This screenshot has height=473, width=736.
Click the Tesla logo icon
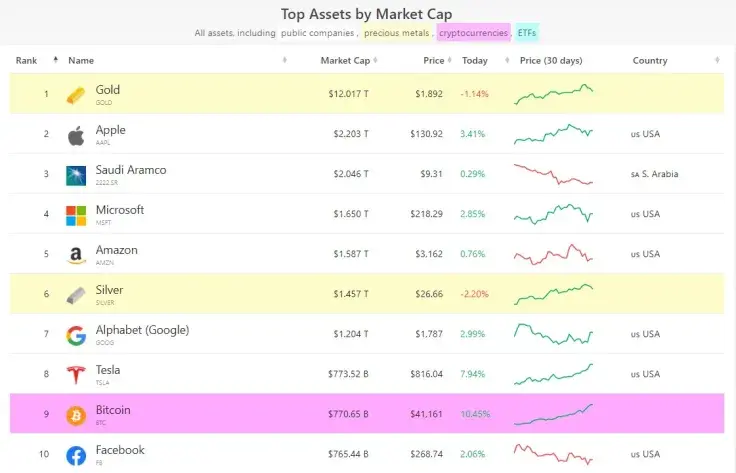[x=76, y=375]
